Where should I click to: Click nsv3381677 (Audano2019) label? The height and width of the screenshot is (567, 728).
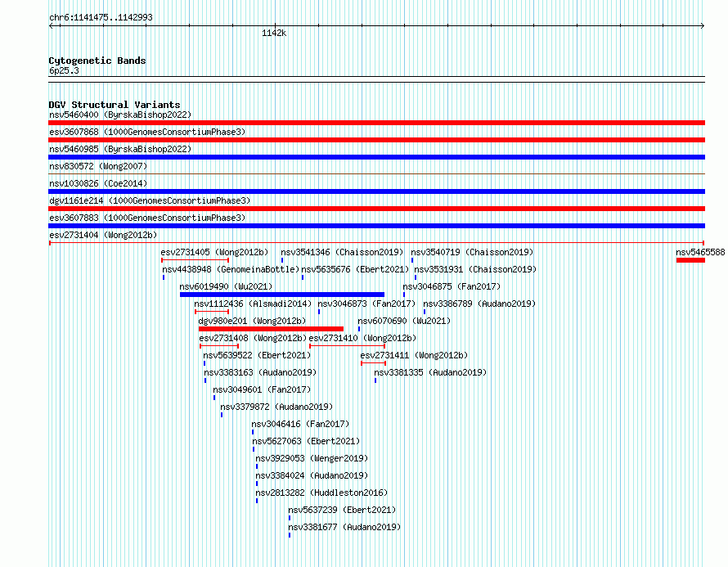[x=344, y=527]
